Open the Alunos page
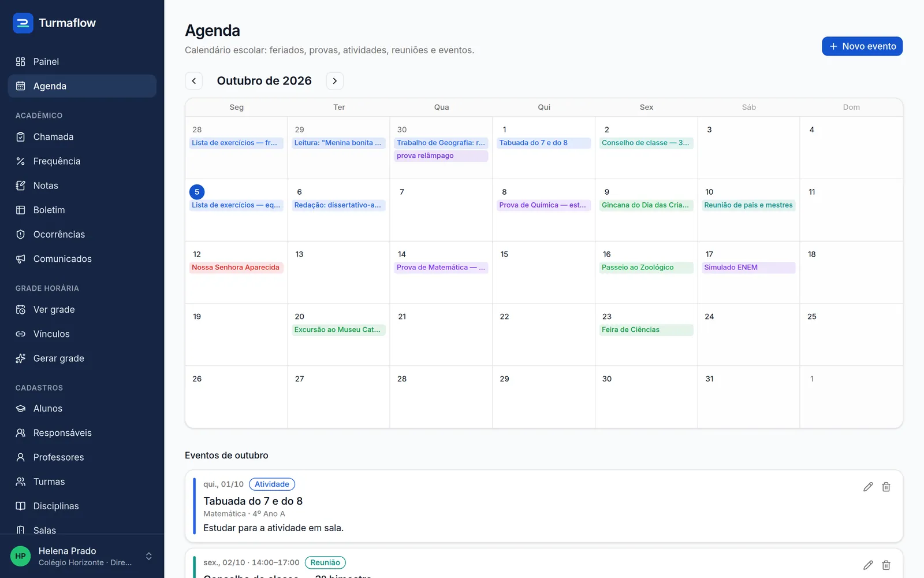The image size is (924, 578). (x=82, y=409)
